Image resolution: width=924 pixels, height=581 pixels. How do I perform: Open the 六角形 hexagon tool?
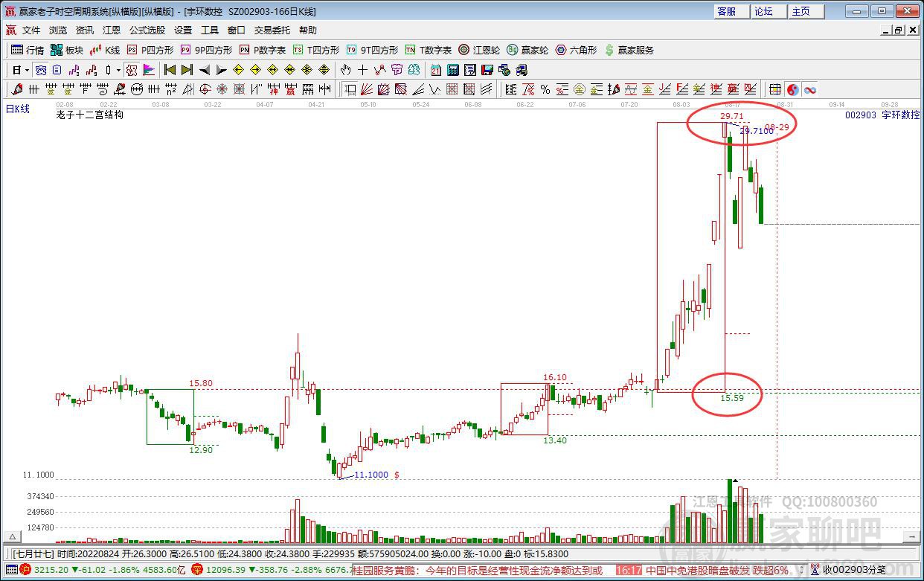[576, 50]
